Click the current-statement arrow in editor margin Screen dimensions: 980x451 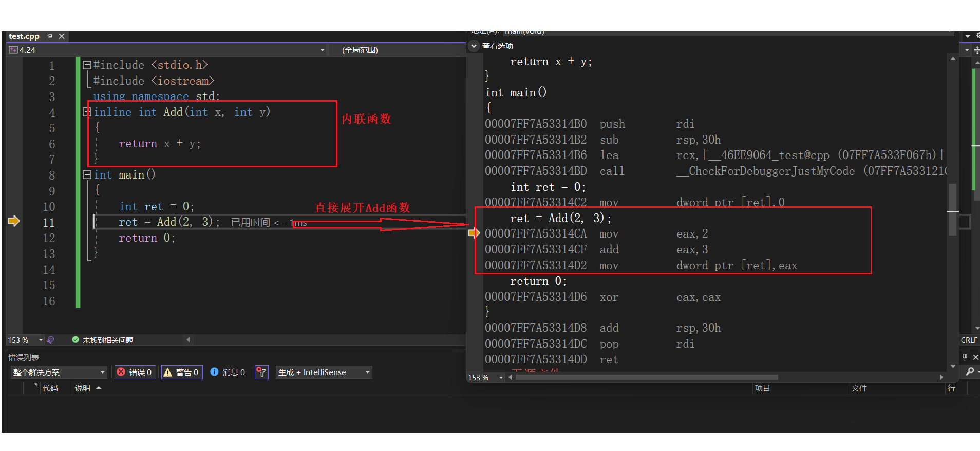click(14, 221)
